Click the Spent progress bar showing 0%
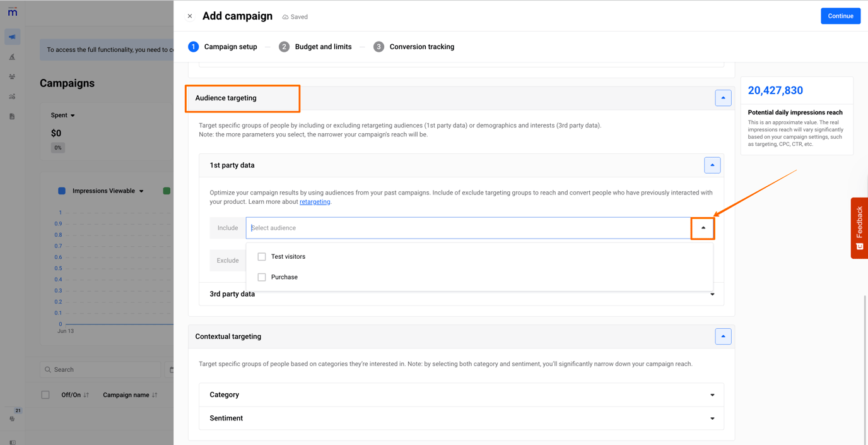 [x=57, y=147]
